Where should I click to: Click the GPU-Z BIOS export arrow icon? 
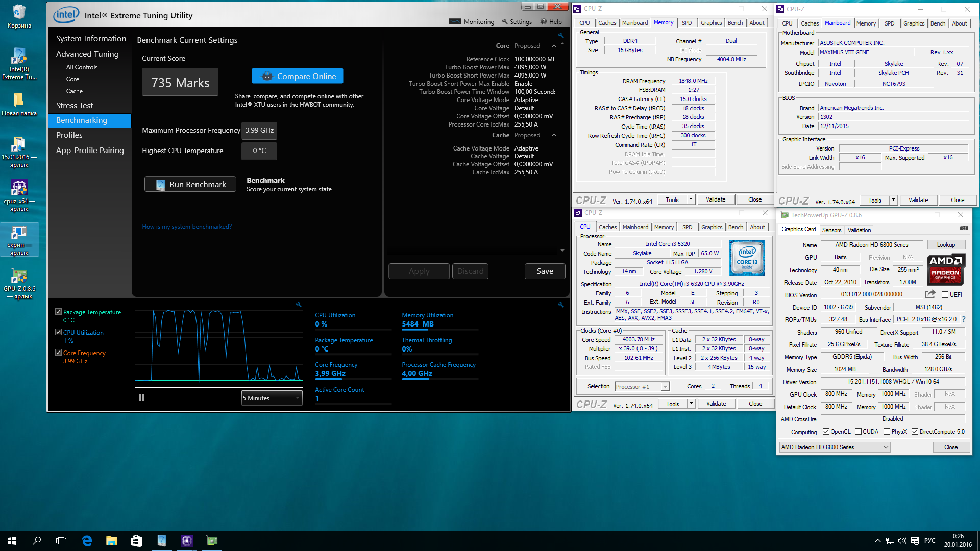[930, 294]
